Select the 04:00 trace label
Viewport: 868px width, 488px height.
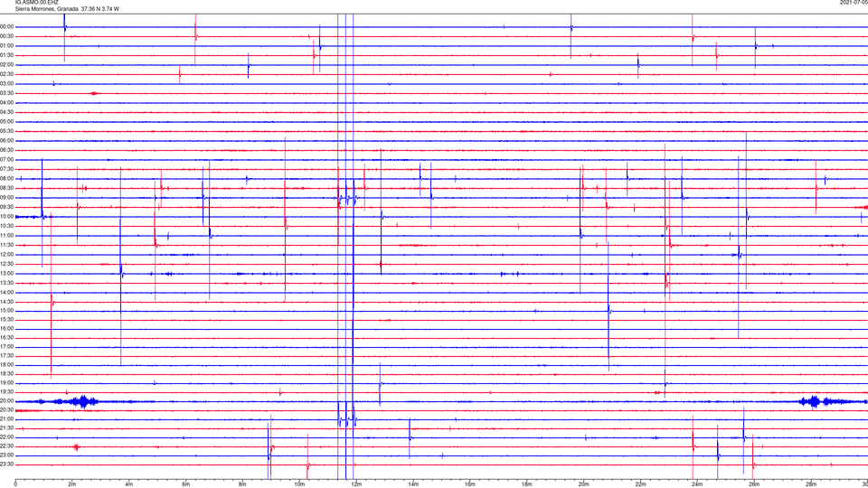[x=7, y=102]
